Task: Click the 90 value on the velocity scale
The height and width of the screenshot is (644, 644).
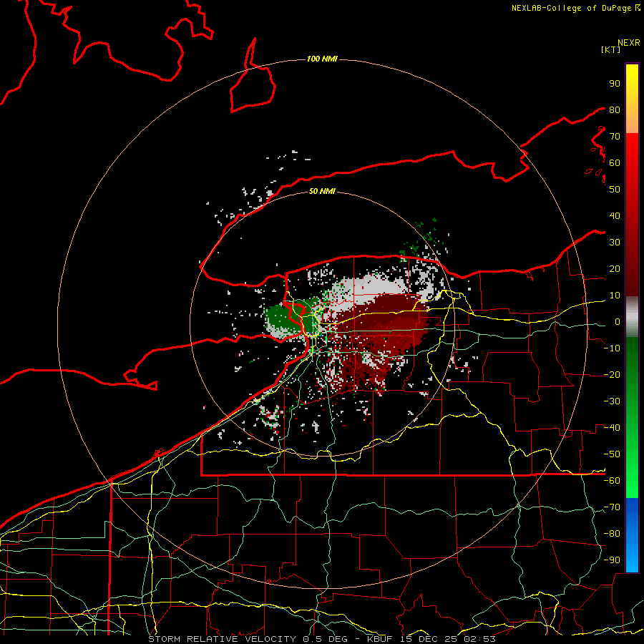Action: 615,84
